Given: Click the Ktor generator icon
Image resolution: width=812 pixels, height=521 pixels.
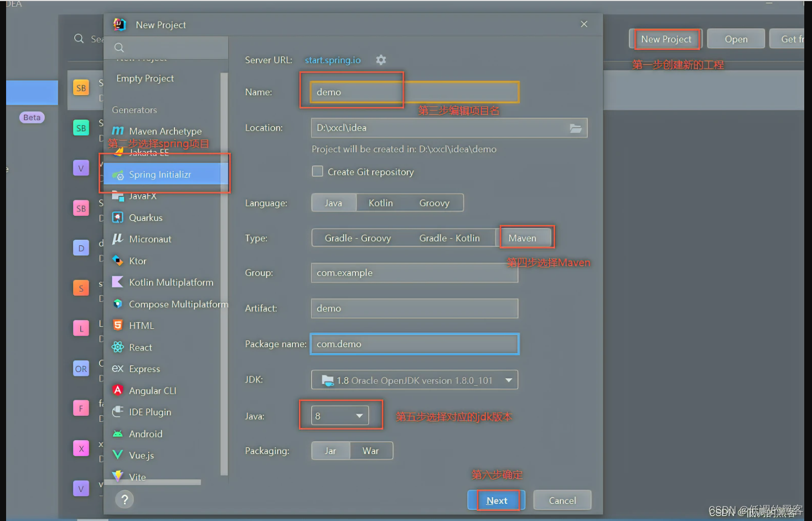Looking at the screenshot, I should (118, 261).
